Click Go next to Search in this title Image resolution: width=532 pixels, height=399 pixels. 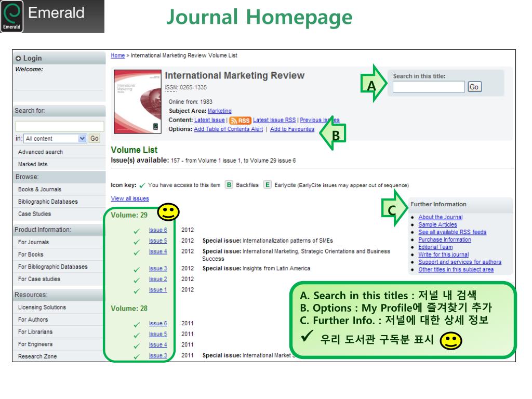pos(474,87)
